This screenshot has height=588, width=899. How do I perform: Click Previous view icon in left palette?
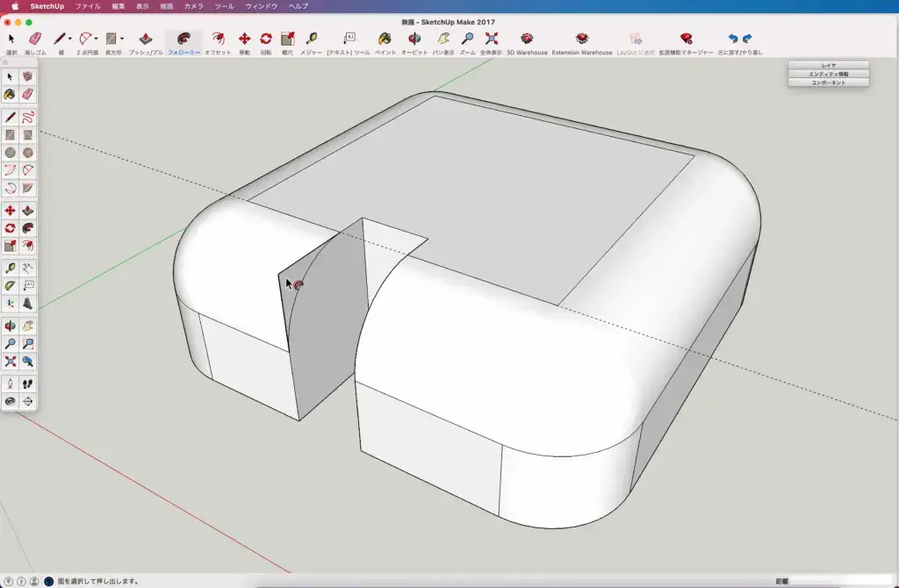tap(27, 362)
